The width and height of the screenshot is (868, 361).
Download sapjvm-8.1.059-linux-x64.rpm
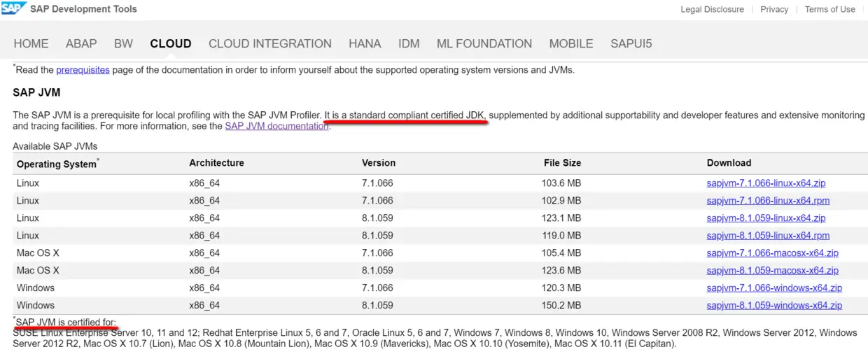coord(768,236)
